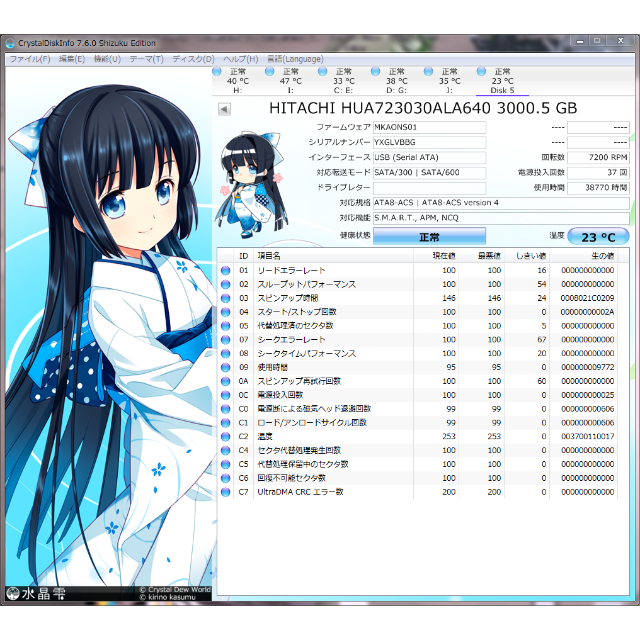The height and width of the screenshot is (640, 640).
Task: Select the Disk 5 tab at 23 °C
Action: (x=502, y=81)
